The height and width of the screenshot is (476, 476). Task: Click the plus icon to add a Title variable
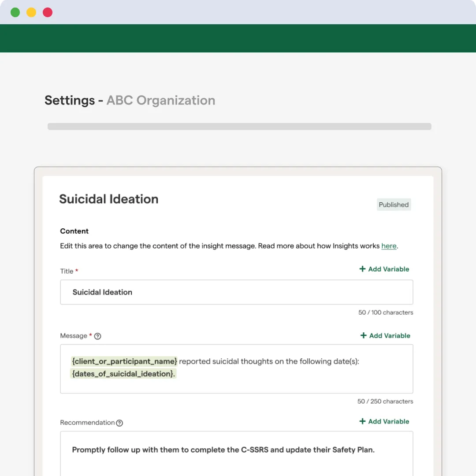[362, 269]
